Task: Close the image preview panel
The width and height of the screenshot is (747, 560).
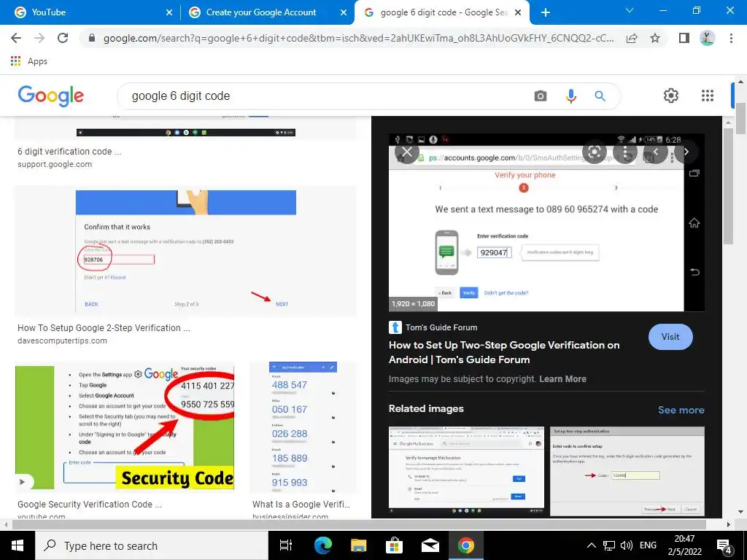Action: click(407, 152)
